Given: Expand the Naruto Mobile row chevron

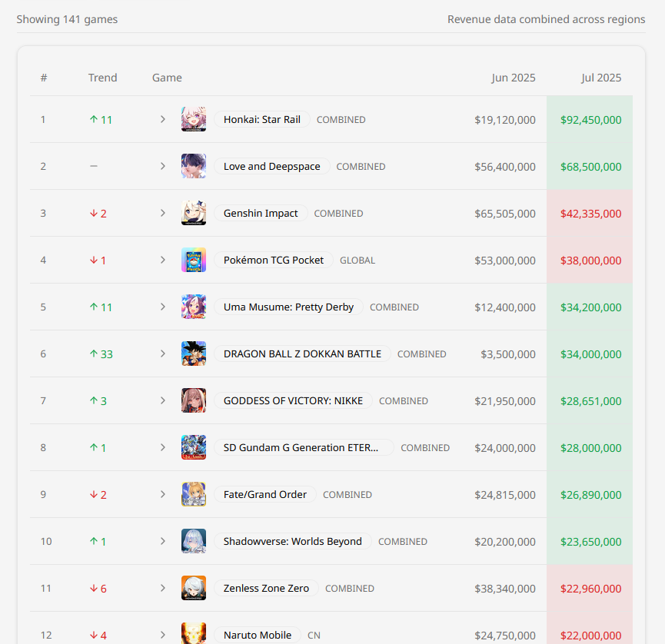Looking at the screenshot, I should (163, 635).
